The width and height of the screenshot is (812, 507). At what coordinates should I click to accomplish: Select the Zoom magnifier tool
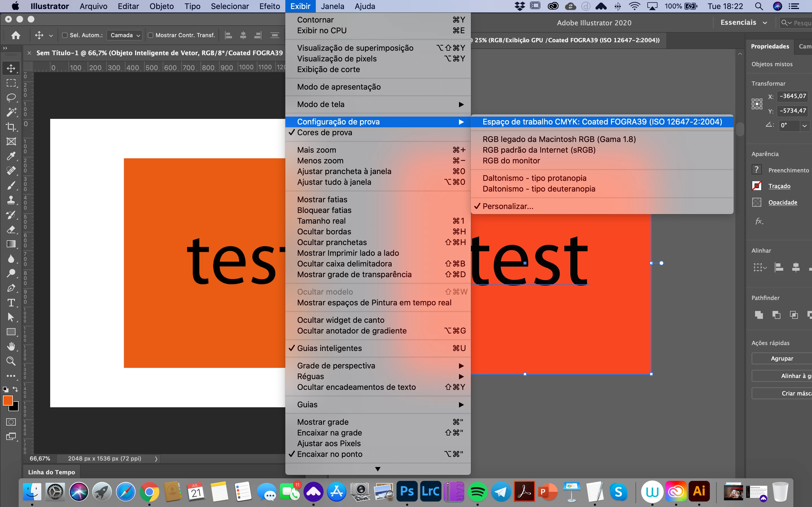coord(11,361)
